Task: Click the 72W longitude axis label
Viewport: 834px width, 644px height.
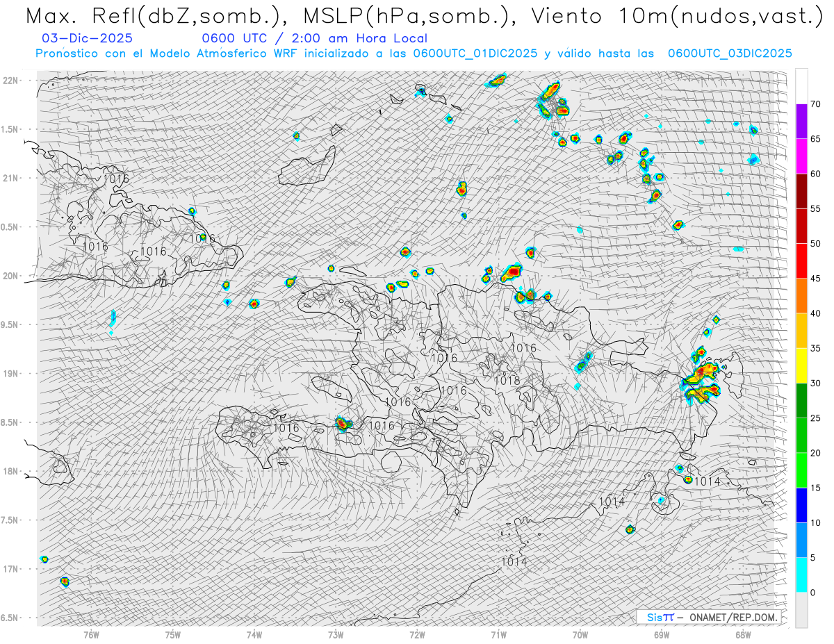Action: 417,634
